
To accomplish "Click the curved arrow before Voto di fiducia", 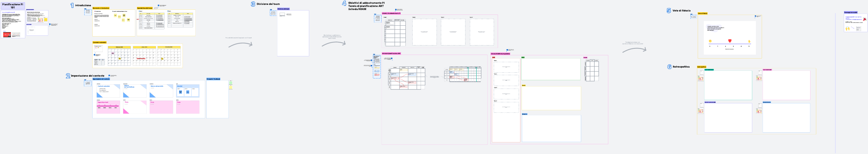I will coord(634,50).
